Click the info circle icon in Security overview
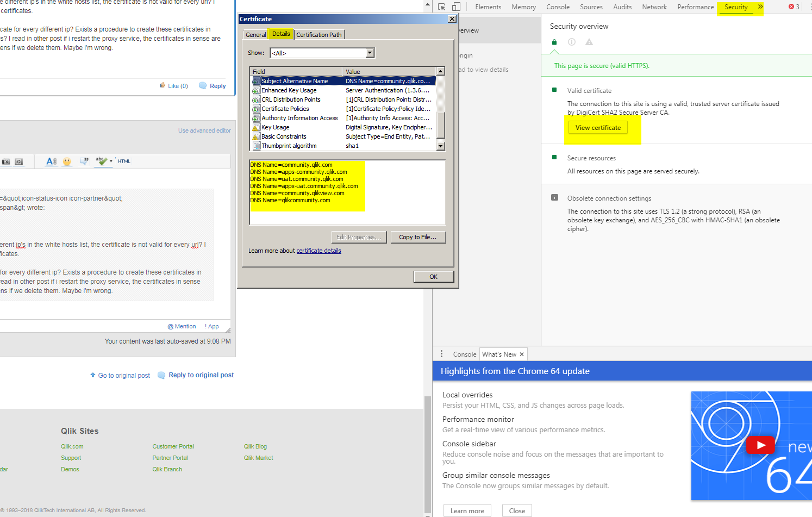 (572, 42)
